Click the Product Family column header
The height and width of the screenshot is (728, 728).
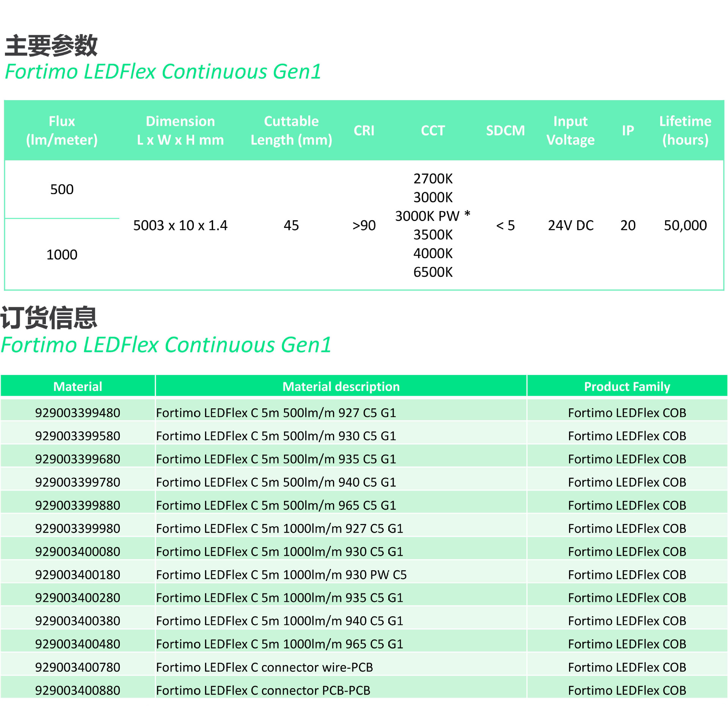(x=627, y=386)
